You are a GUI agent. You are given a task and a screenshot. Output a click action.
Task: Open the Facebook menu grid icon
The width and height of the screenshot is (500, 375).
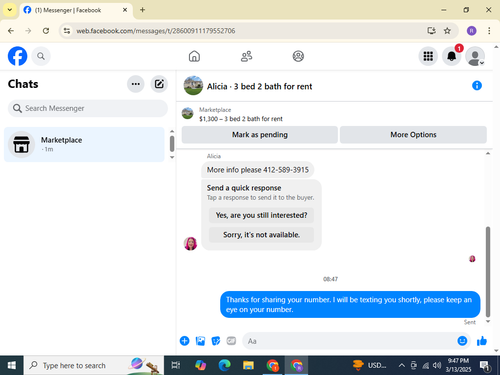tap(428, 56)
